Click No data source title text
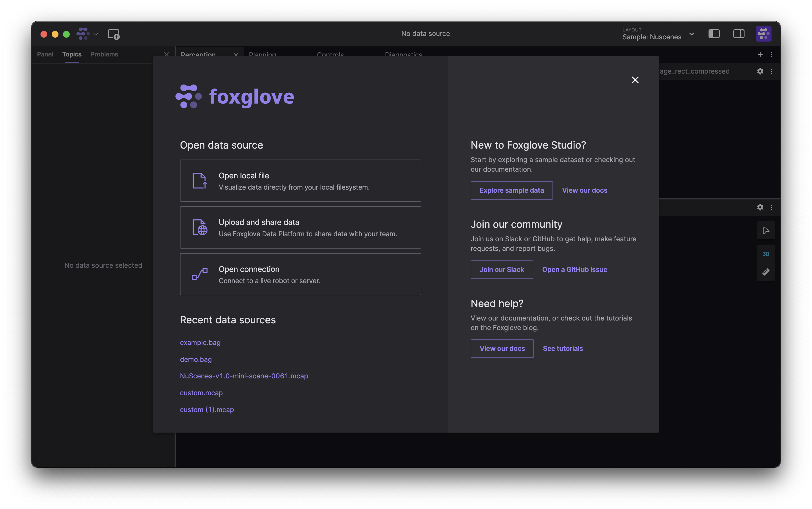812x509 pixels. pyautogui.click(x=426, y=34)
